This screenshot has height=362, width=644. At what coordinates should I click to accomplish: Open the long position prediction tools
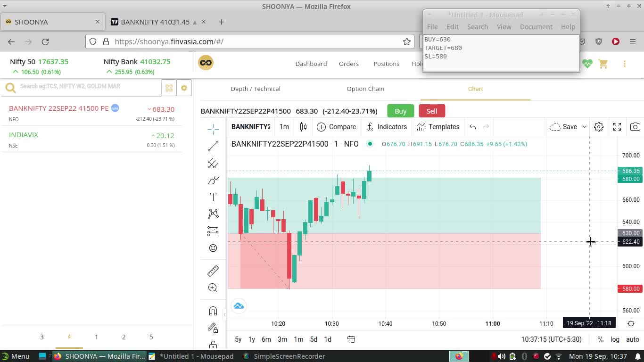pos(213,231)
